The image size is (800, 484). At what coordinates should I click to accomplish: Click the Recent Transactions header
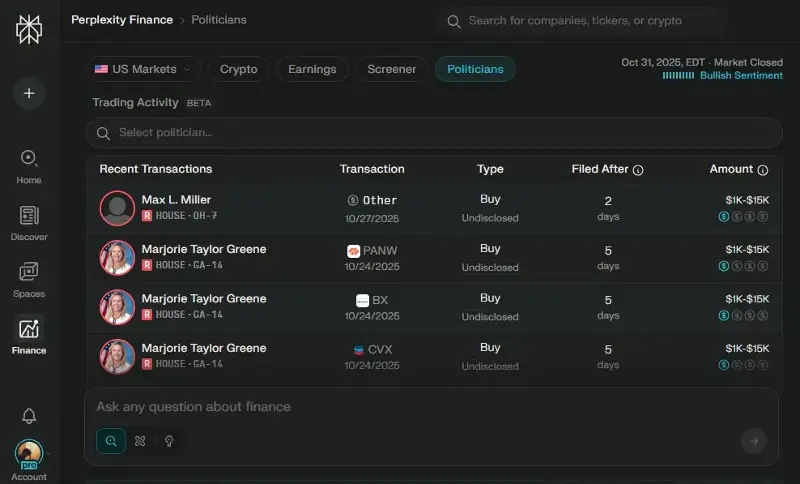click(x=156, y=169)
